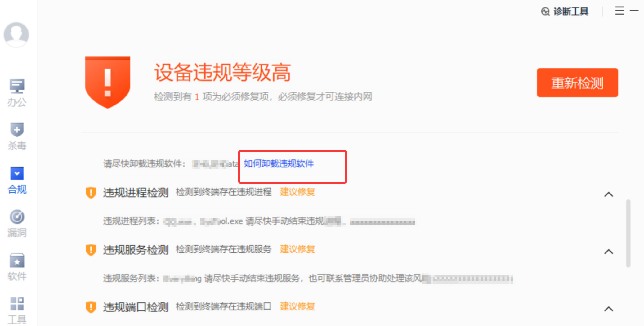The width and height of the screenshot is (644, 326).
Task: Click the 违规服务检测 orange shield icon
Action: pos(91,250)
